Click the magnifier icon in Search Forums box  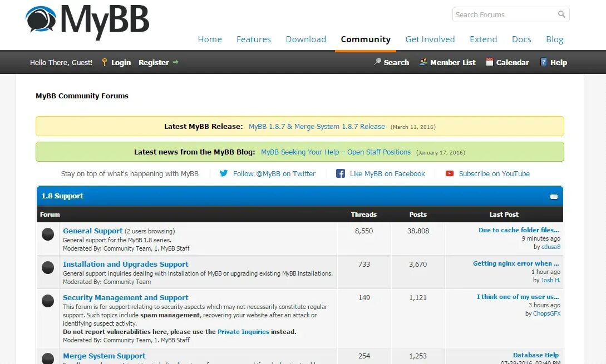coord(561,14)
